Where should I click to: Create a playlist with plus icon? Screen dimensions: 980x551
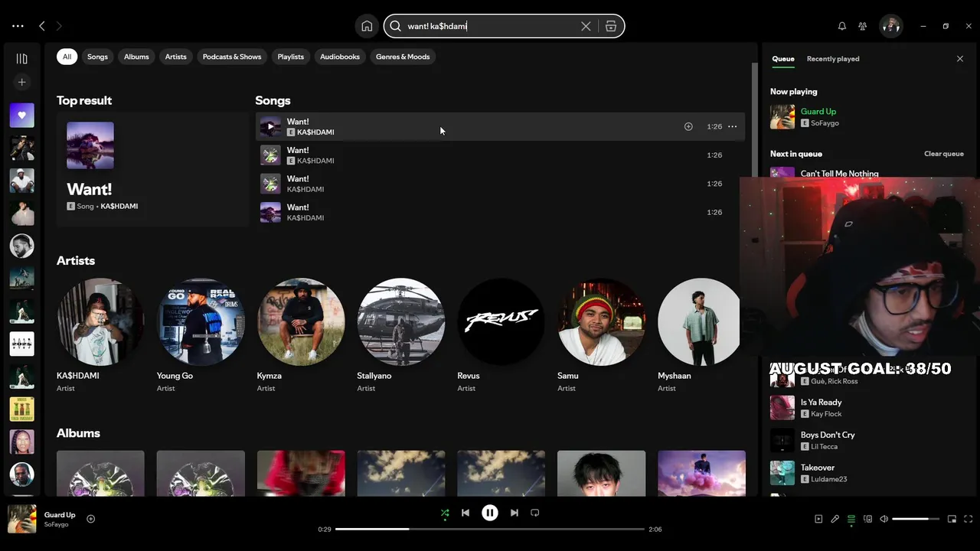tap(21, 82)
